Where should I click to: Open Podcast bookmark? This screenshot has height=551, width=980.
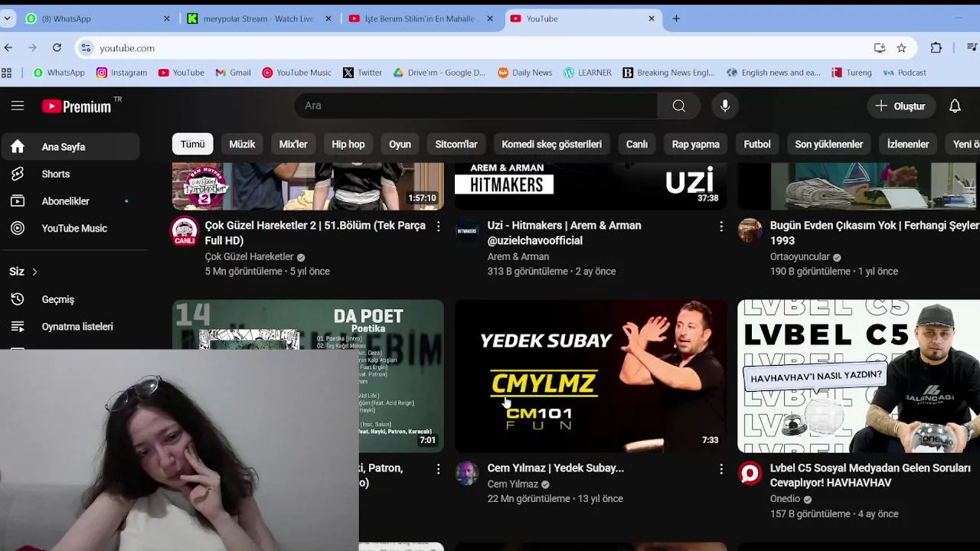pos(904,73)
